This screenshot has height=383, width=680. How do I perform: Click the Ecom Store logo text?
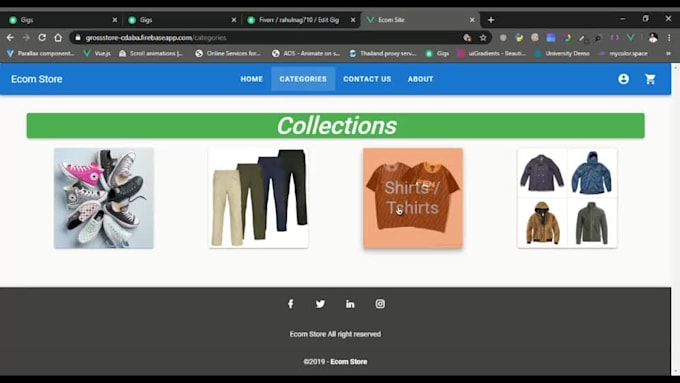pyautogui.click(x=36, y=79)
